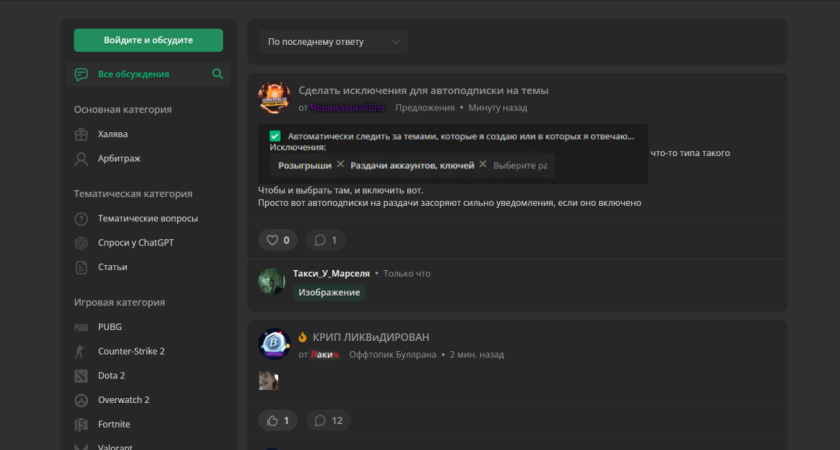Open thread 'Сделать исключения для автоподписки на темы'
The width and height of the screenshot is (840, 450).
(423, 91)
